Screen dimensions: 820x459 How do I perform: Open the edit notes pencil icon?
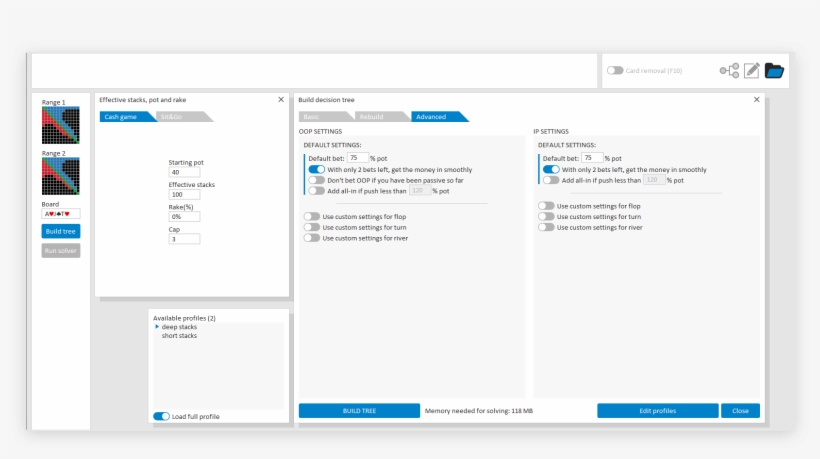coord(752,71)
